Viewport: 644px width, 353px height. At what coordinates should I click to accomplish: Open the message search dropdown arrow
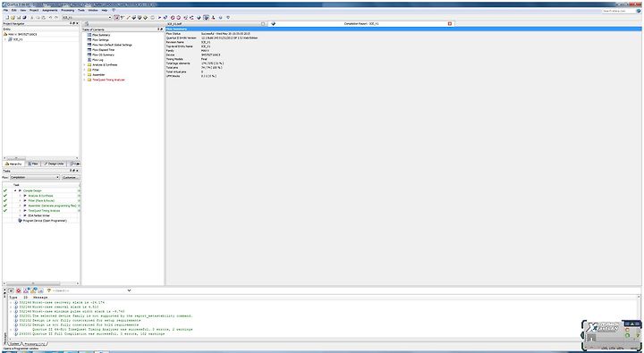[x=129, y=290]
